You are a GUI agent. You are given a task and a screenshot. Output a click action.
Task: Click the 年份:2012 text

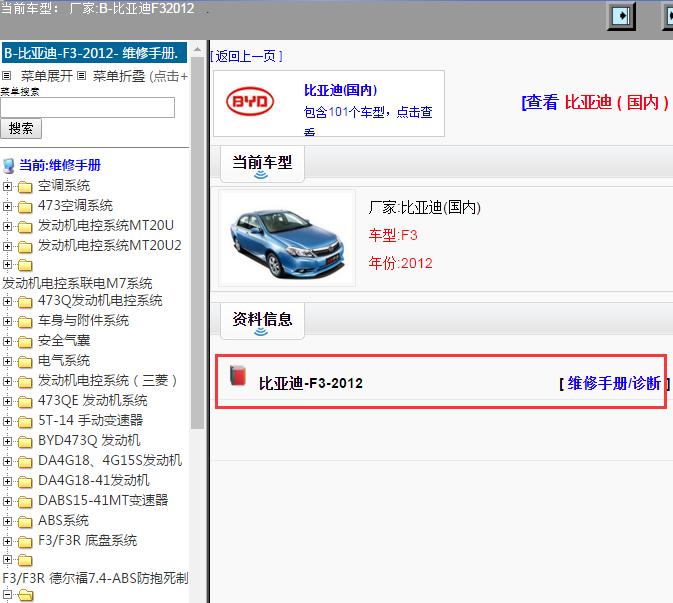click(400, 263)
